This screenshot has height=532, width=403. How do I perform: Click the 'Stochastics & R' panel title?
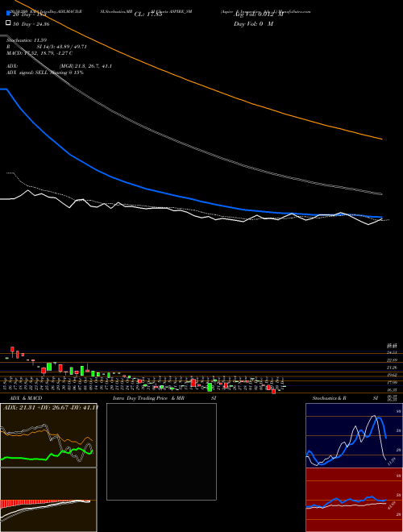[329, 398]
